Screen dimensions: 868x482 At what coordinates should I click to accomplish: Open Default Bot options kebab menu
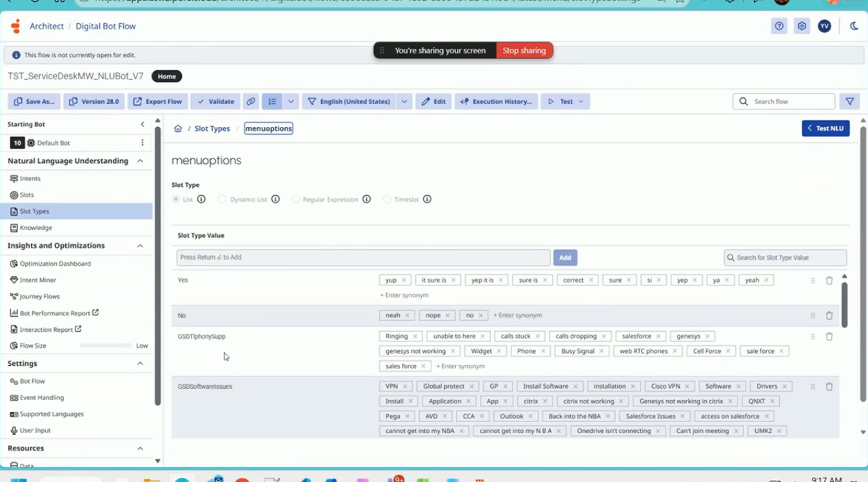[x=143, y=143]
